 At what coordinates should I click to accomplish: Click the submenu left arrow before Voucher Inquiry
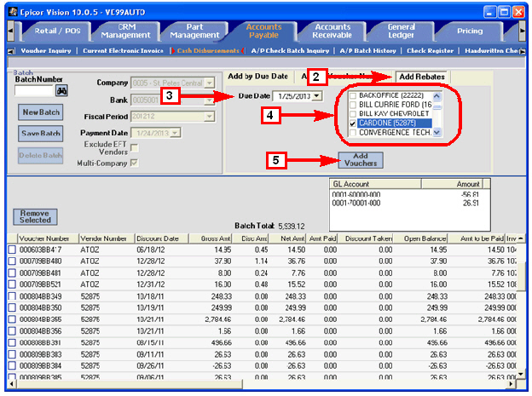click(x=11, y=51)
